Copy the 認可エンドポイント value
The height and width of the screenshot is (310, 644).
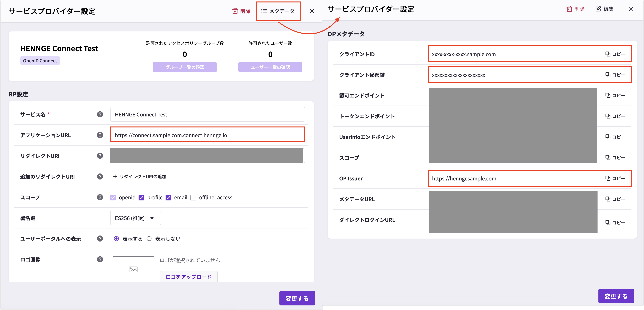pos(615,95)
